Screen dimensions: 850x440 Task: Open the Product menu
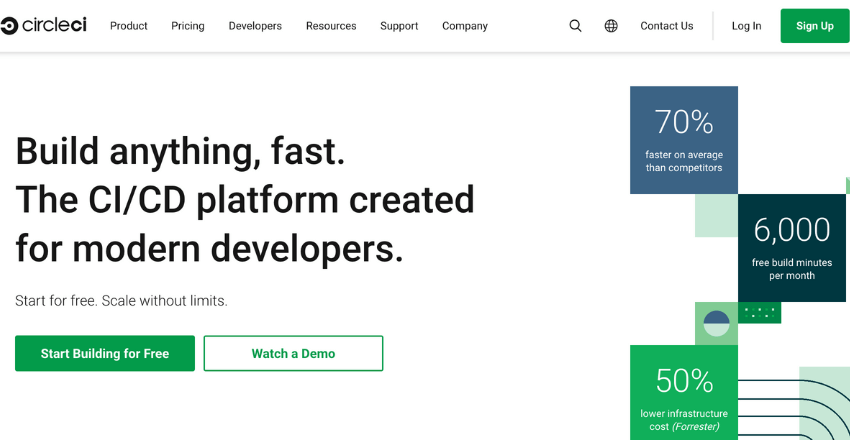coord(128,26)
